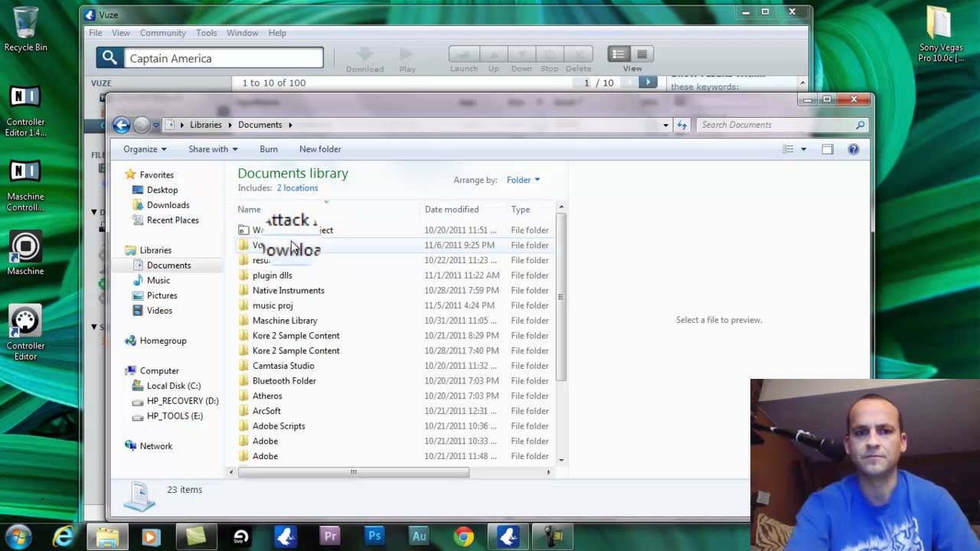The height and width of the screenshot is (551, 980).
Task: Sort by the Name column header
Action: [249, 209]
